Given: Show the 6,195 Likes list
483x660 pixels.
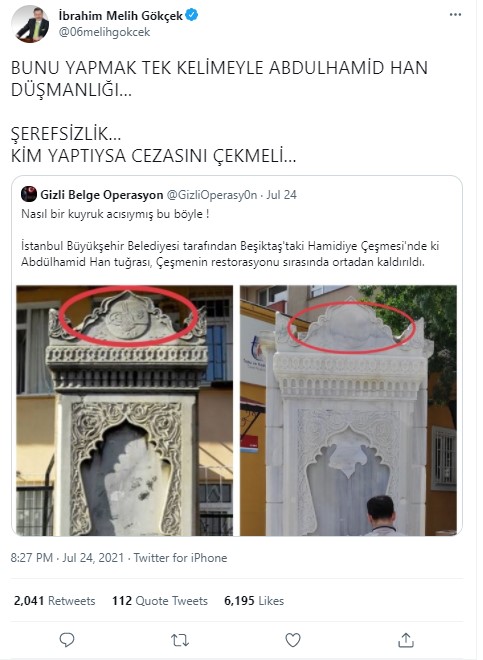Looking at the screenshot, I should 254,601.
